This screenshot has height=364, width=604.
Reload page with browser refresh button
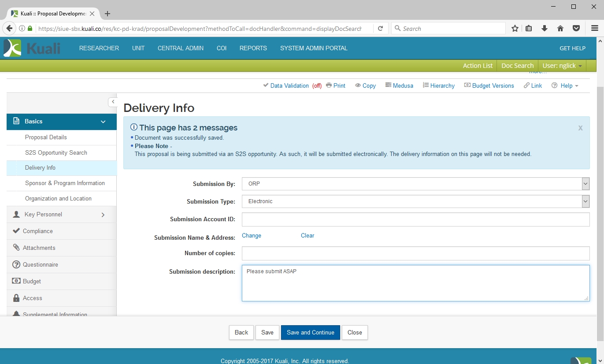pyautogui.click(x=380, y=29)
